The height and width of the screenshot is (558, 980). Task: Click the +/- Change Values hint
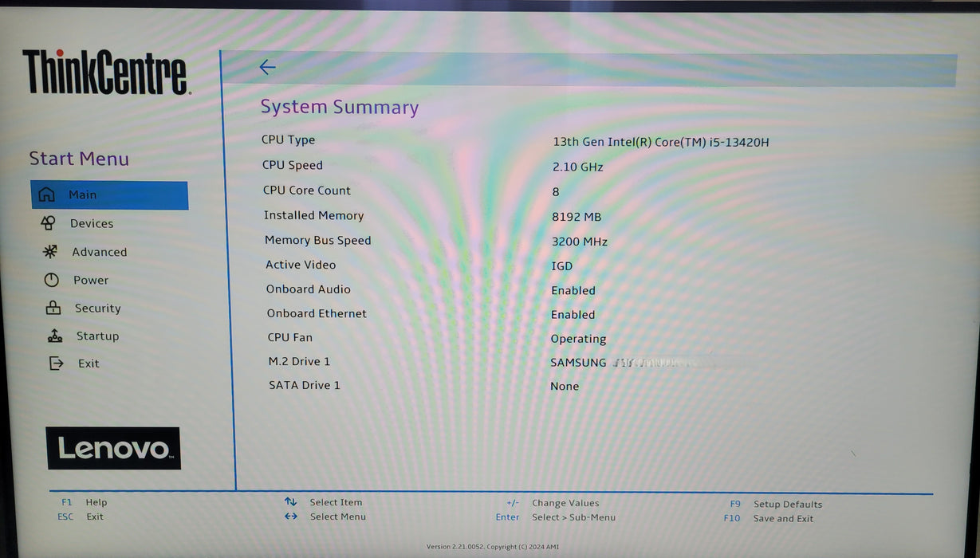tap(553, 503)
